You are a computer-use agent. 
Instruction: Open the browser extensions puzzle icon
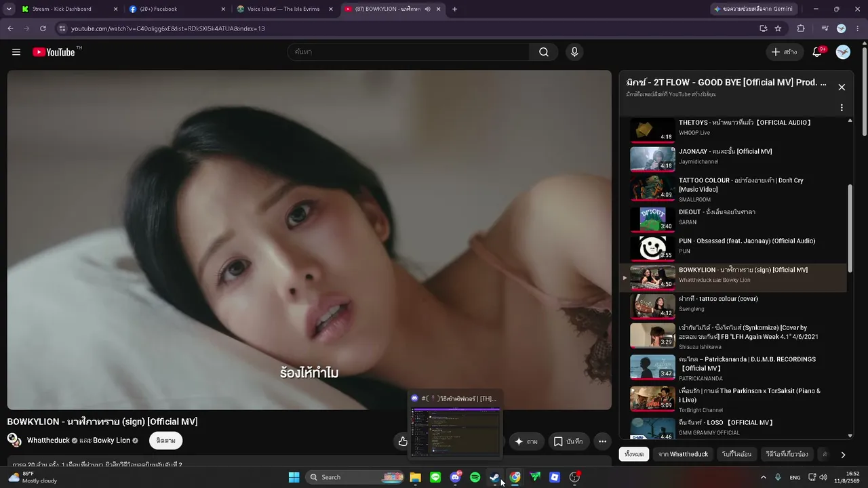tap(801, 28)
